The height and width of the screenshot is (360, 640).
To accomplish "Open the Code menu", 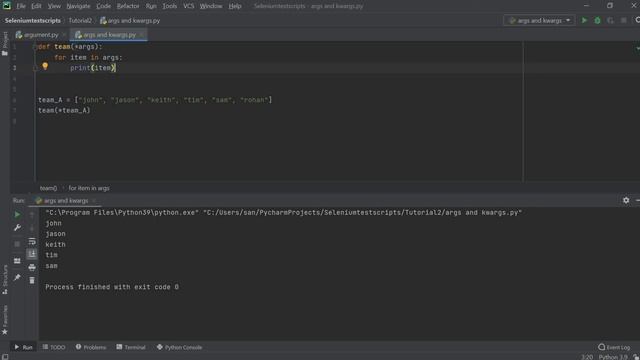I will 103,6.
